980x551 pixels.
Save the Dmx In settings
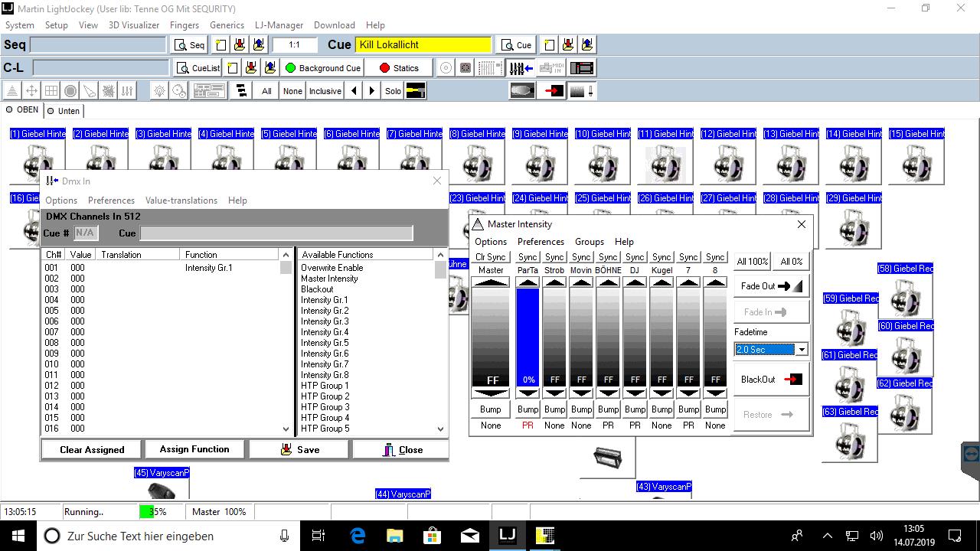coord(299,449)
